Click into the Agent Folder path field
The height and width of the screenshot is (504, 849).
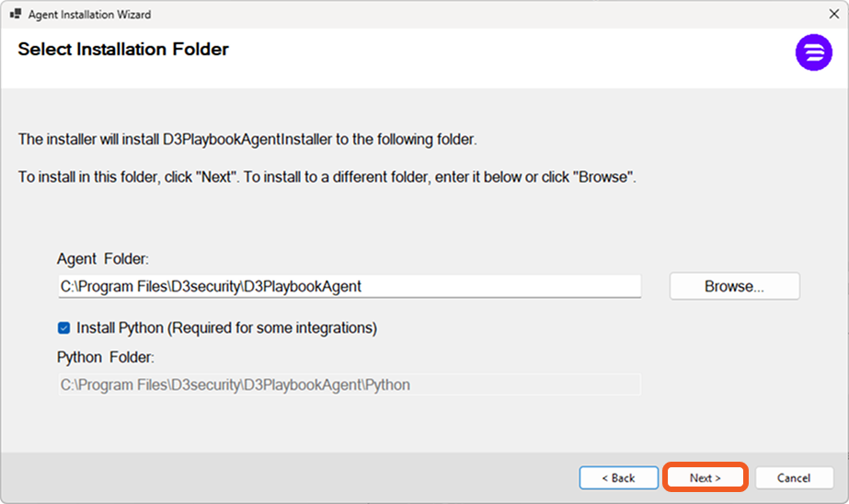[350, 286]
